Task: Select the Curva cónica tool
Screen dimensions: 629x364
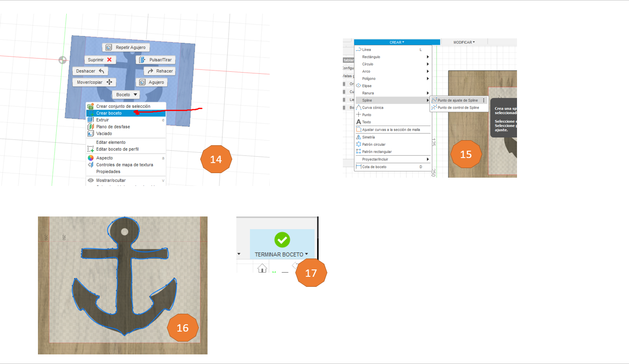Action: click(393, 108)
